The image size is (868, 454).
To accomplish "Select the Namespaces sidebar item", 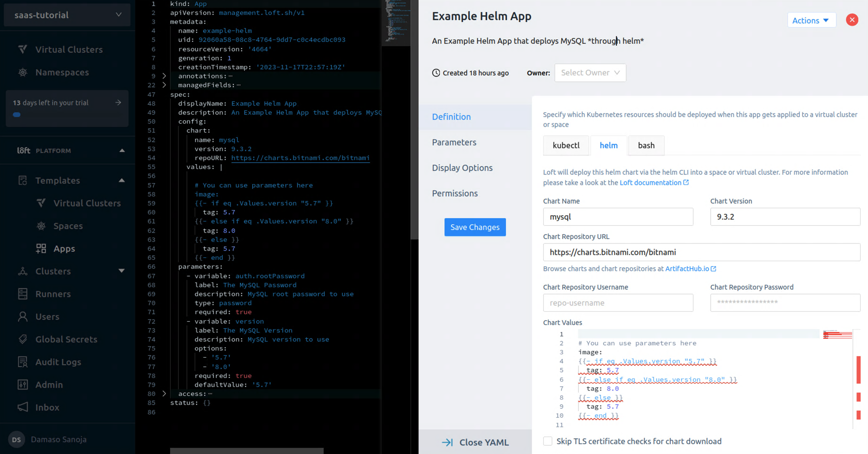I will point(62,72).
